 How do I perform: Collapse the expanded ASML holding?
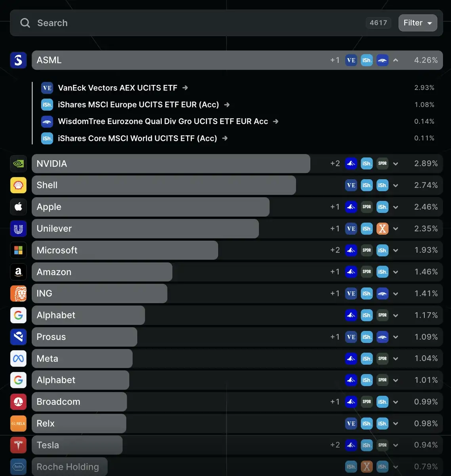pos(396,60)
